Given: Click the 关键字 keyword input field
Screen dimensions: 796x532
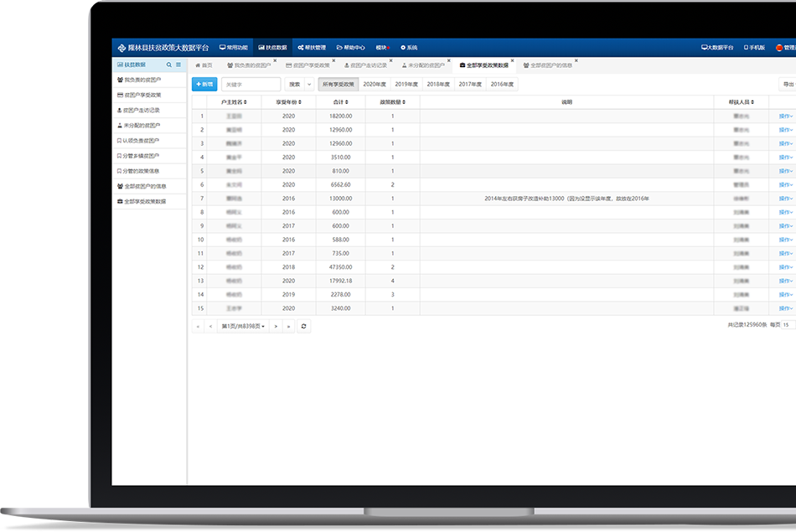Looking at the screenshot, I should pyautogui.click(x=251, y=85).
